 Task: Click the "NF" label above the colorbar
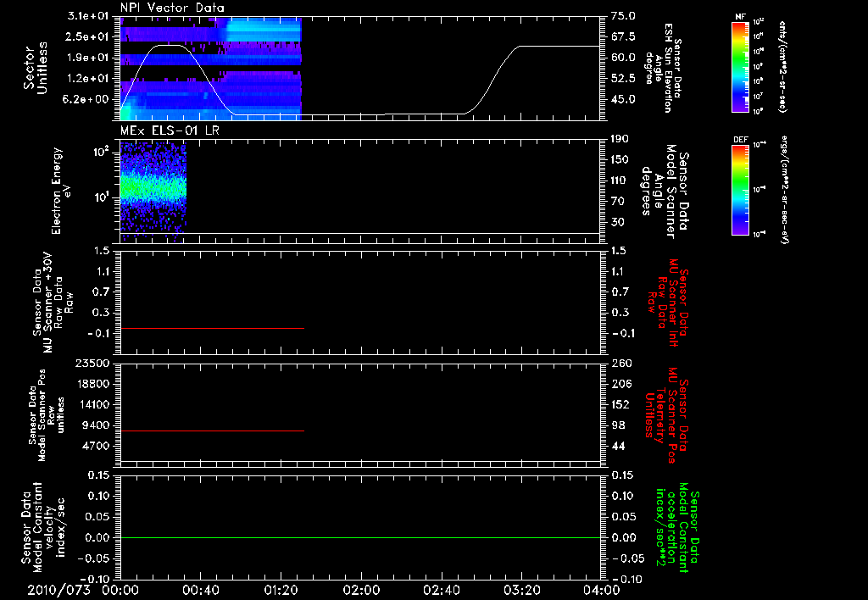(741, 17)
